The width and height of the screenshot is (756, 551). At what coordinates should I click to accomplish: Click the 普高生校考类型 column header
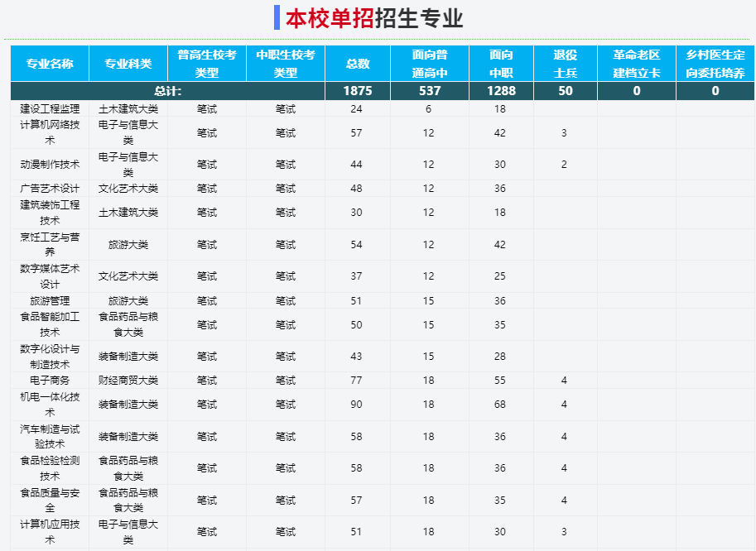click(207, 64)
